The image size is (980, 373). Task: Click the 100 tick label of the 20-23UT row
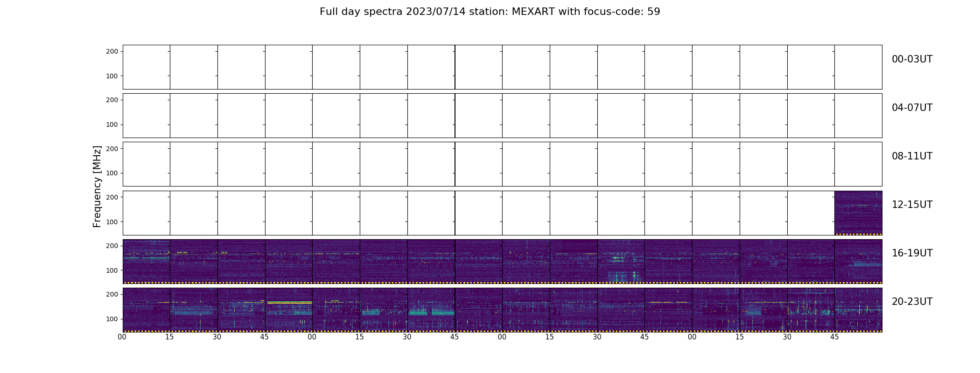point(112,319)
